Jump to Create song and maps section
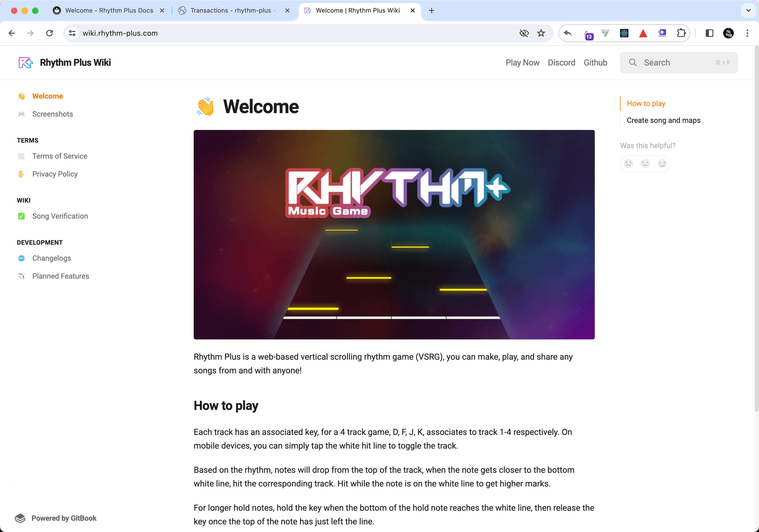Screen dimensions: 759x532 click(x=663, y=121)
